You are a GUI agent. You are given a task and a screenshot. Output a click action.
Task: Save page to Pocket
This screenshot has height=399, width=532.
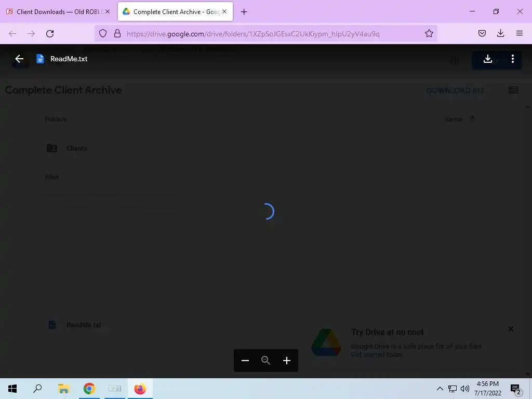(x=482, y=33)
